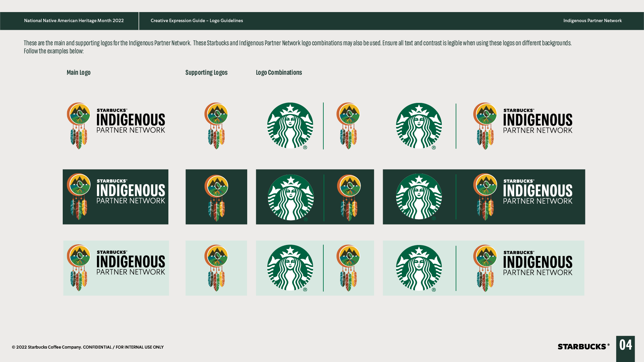Click the siren beside the lone dreamcatcher, white background

tap(290, 126)
